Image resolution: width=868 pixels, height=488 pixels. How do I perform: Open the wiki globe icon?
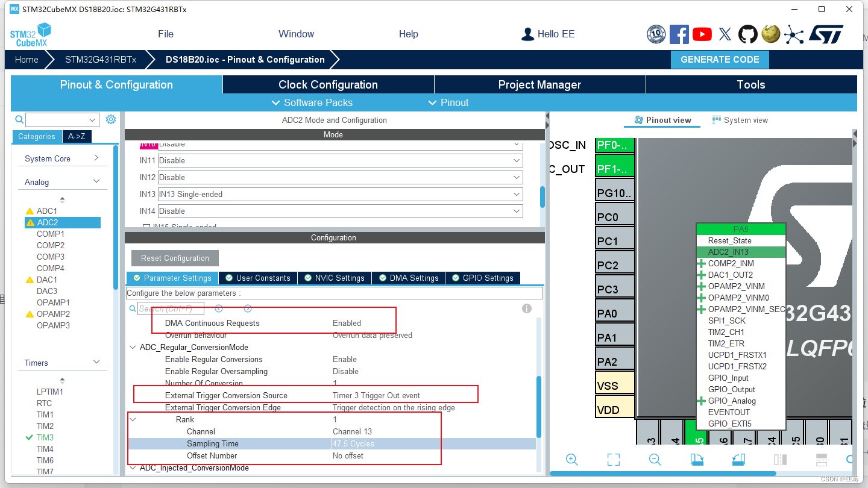pos(771,34)
